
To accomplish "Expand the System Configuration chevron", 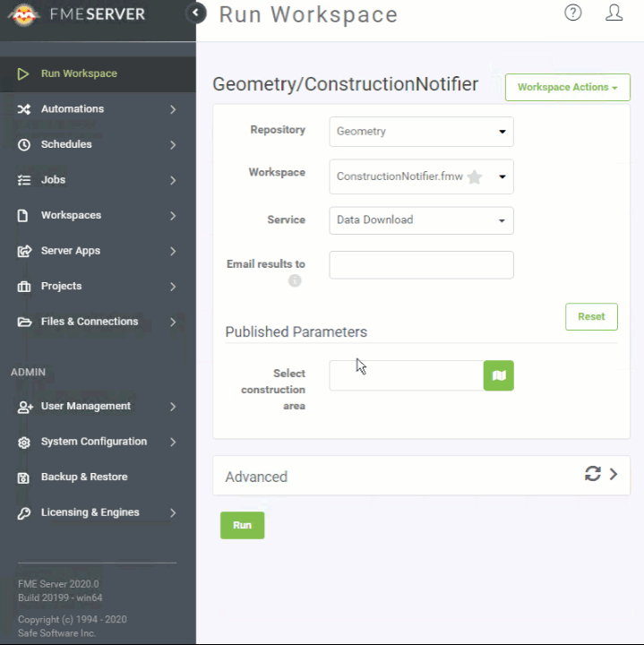I will [x=173, y=442].
